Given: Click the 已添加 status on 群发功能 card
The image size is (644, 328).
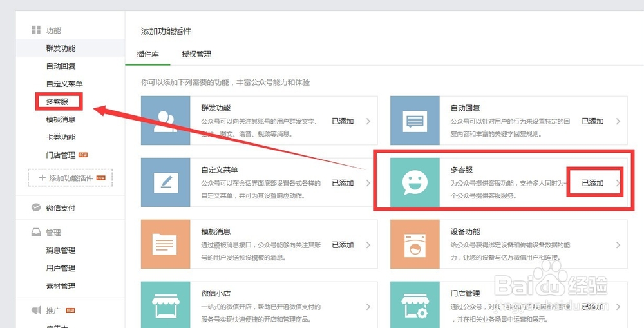Looking at the screenshot, I should tap(343, 121).
